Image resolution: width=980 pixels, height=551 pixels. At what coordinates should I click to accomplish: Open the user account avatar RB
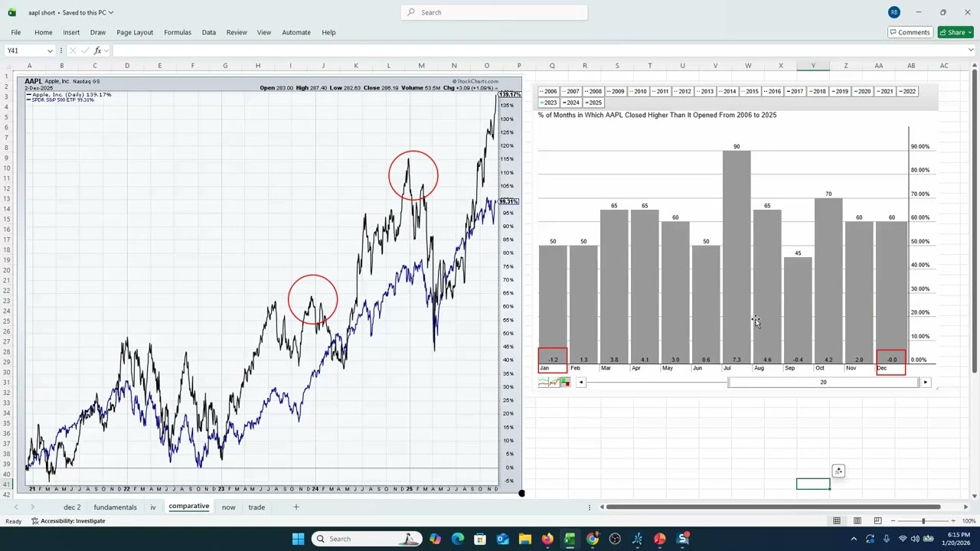click(893, 12)
